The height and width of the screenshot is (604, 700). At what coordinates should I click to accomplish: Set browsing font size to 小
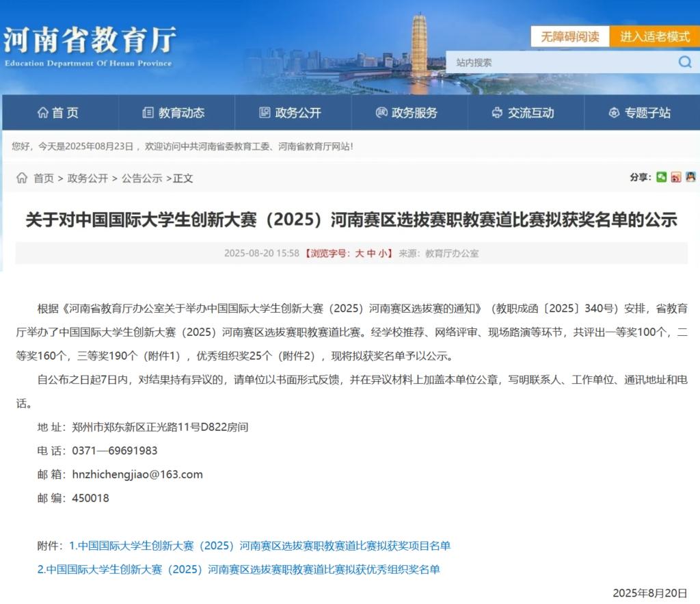coord(383,253)
